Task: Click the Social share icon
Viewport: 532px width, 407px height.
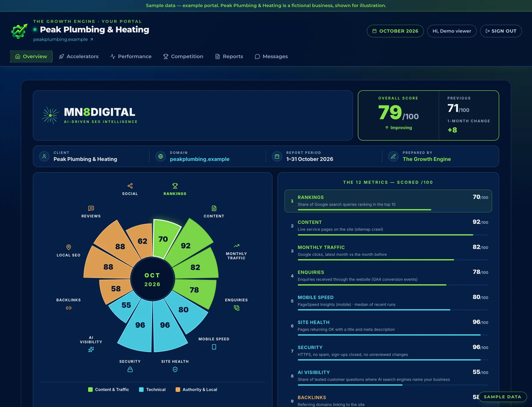Action: [x=130, y=186]
